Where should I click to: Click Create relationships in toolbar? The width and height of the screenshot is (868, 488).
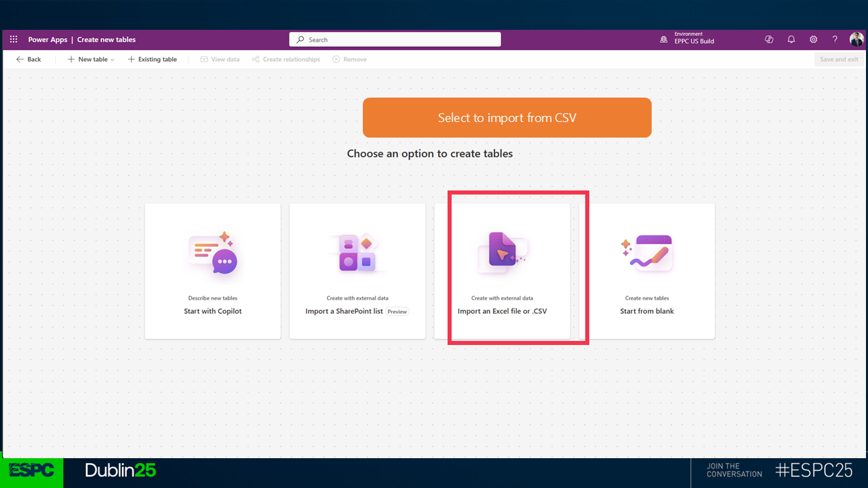(x=285, y=60)
